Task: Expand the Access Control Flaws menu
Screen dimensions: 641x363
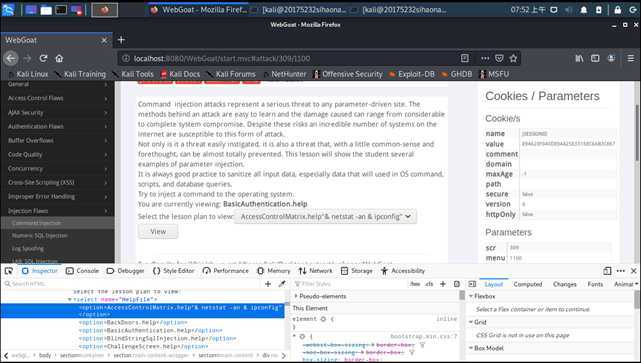Action: (57, 98)
